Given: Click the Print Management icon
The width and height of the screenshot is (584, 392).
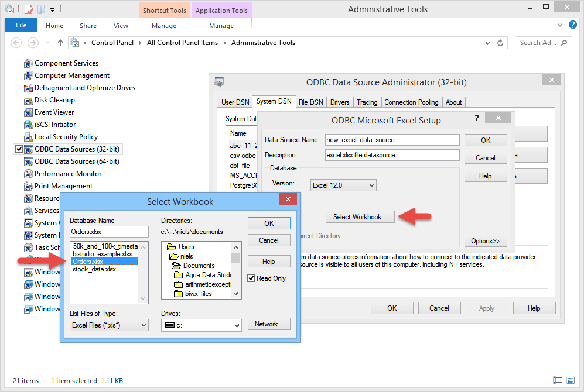Looking at the screenshot, I should tap(28, 186).
